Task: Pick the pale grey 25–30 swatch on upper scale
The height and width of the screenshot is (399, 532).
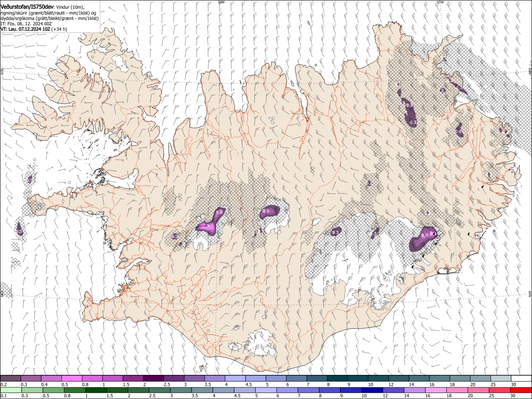Action: pyautogui.click(x=501, y=379)
